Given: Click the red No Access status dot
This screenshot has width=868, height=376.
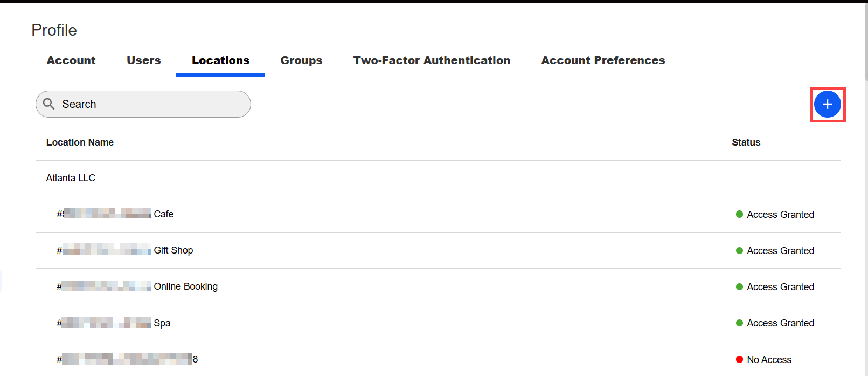Looking at the screenshot, I should click(739, 359).
